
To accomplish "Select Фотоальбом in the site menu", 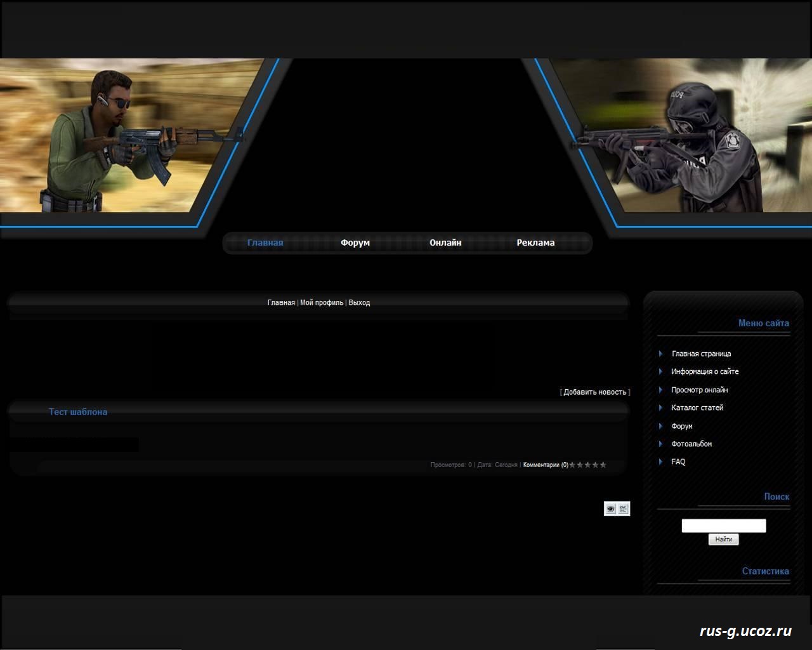I will click(691, 444).
